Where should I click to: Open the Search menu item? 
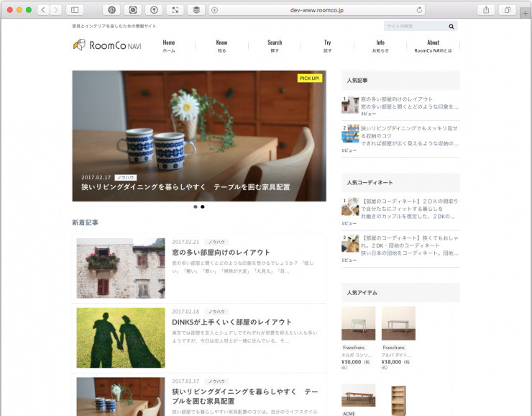coord(275,46)
